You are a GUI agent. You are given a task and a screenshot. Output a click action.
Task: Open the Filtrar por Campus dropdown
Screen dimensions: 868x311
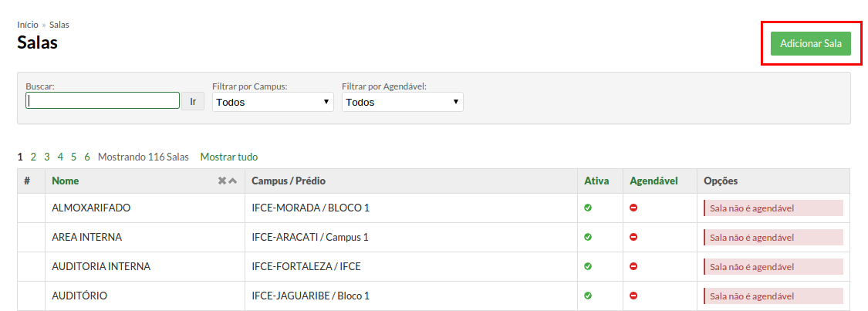tap(273, 102)
